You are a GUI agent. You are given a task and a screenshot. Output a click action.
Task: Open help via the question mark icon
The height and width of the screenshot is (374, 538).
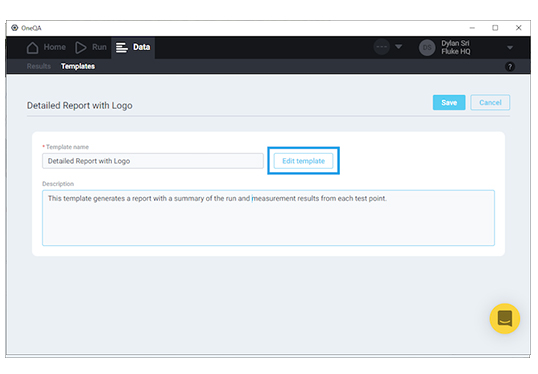tap(510, 67)
